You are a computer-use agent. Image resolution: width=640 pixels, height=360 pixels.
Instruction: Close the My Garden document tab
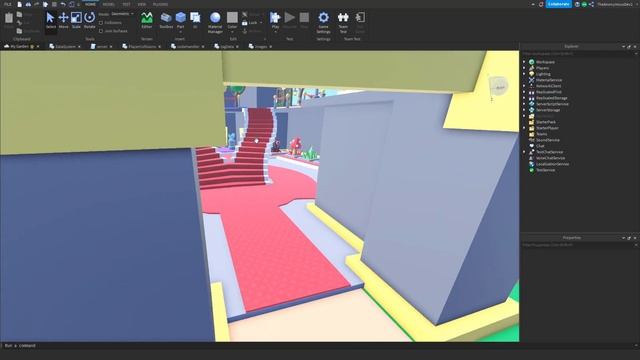[38, 47]
